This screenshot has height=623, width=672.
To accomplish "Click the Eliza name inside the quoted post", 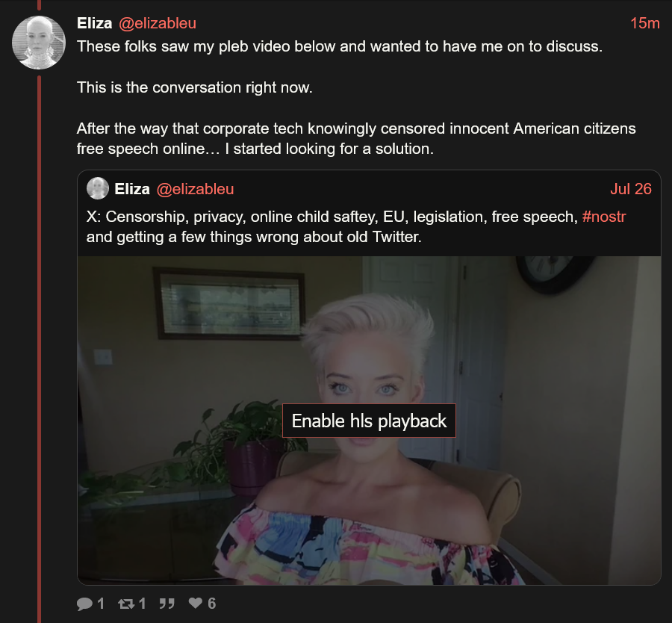I will coord(132,189).
